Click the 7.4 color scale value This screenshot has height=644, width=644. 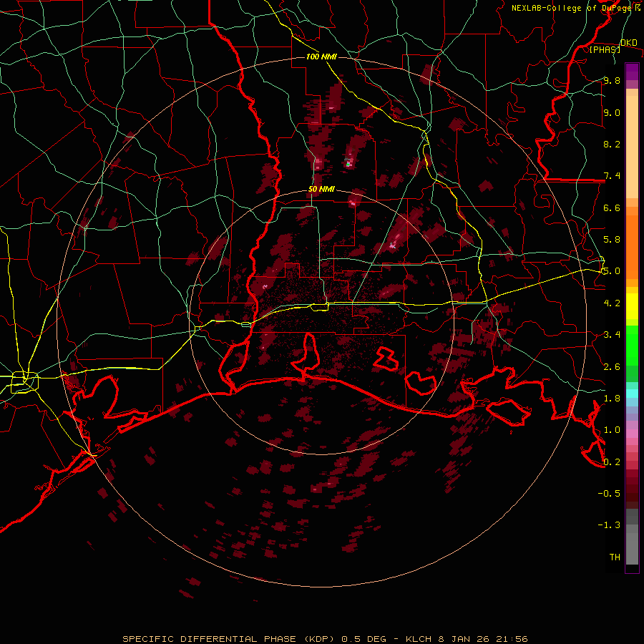[x=612, y=176]
